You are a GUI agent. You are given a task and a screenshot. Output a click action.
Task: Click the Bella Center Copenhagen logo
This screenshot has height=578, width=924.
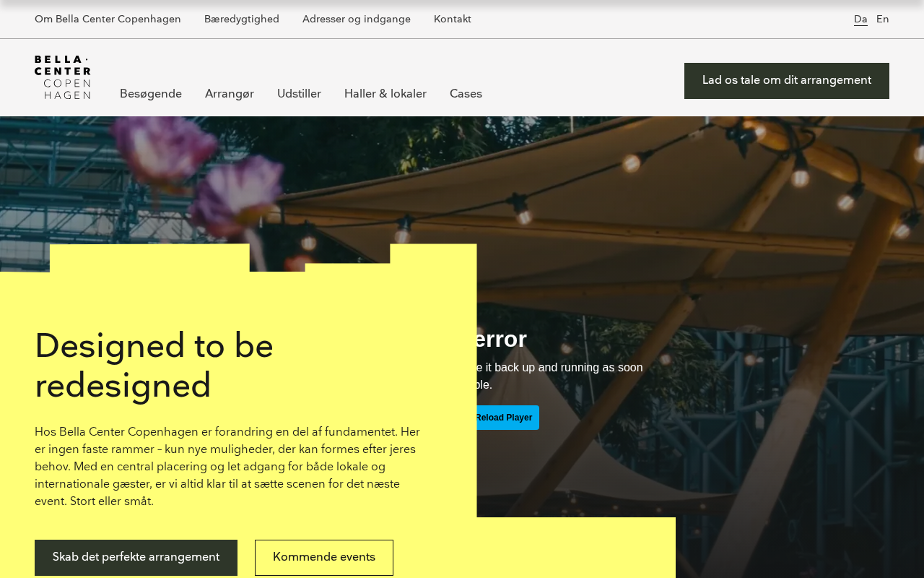point(63,77)
